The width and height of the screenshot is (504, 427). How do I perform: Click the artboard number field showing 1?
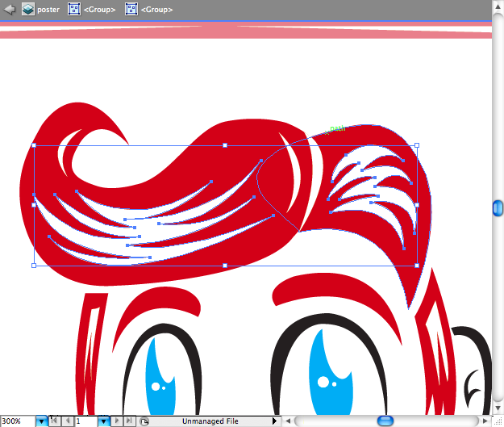85,421
